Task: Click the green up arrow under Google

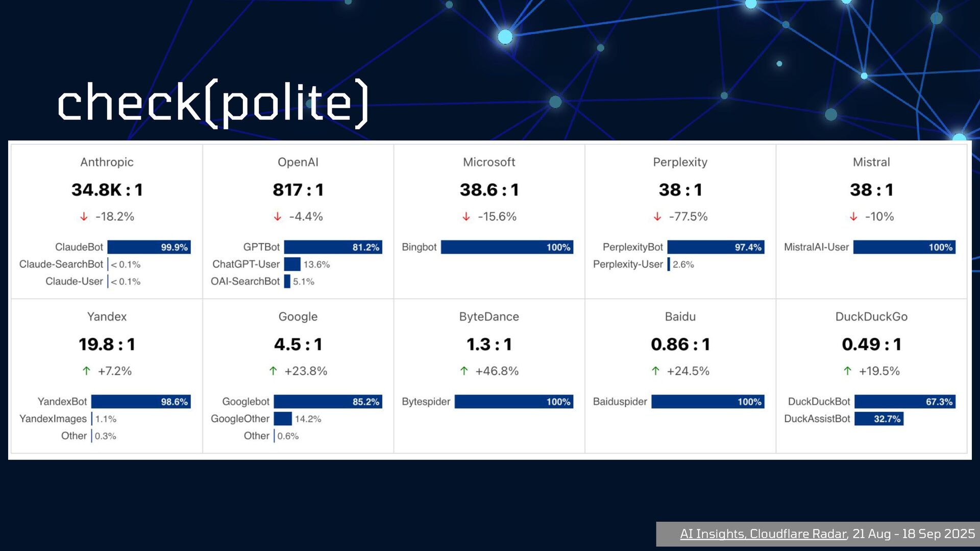Action: pyautogui.click(x=273, y=371)
